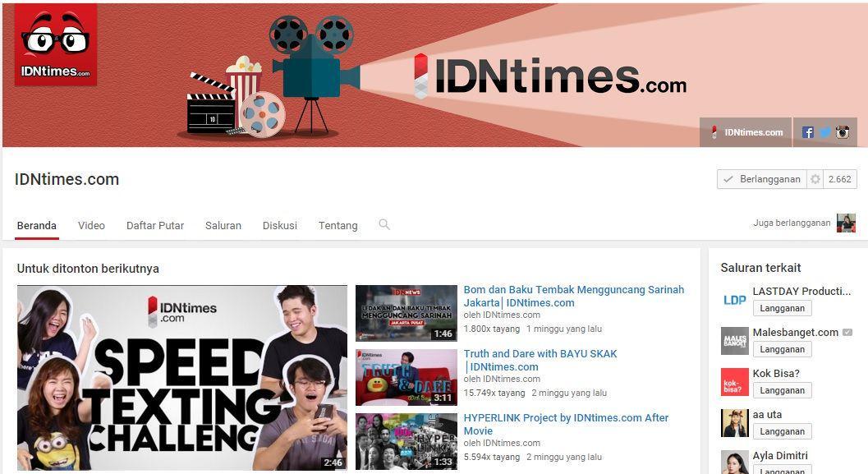Open the Instagram icon in banner
Screen dimensions: 868x474
click(843, 132)
